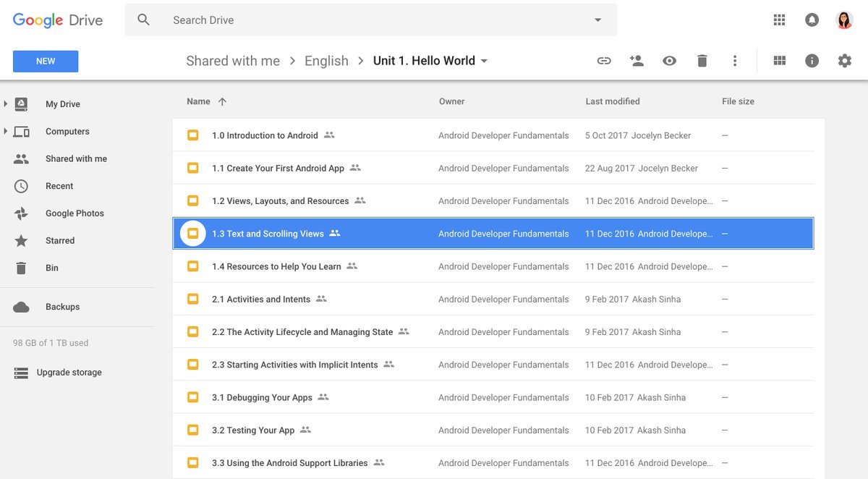Click the Upgrade storage link
Image resolution: width=868 pixels, height=479 pixels.
pyautogui.click(x=69, y=373)
